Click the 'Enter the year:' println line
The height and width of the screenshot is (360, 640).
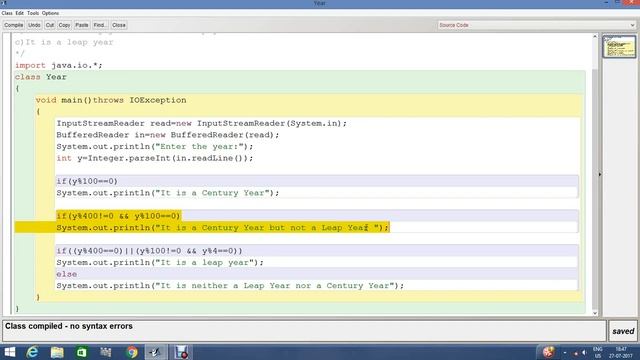coord(155,146)
